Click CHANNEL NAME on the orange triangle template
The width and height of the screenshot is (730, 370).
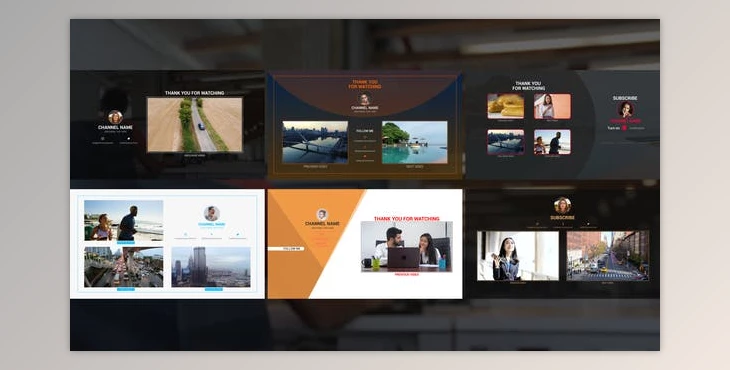322,223
